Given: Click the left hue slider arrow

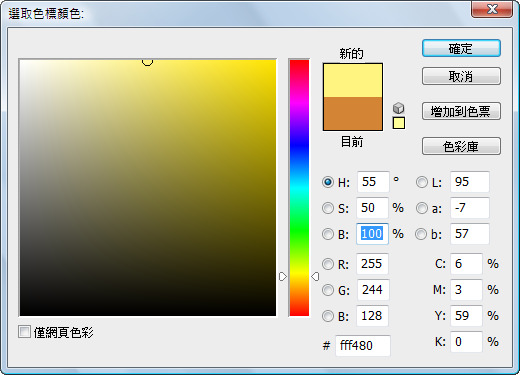Looking at the screenshot, I should coord(283,276).
